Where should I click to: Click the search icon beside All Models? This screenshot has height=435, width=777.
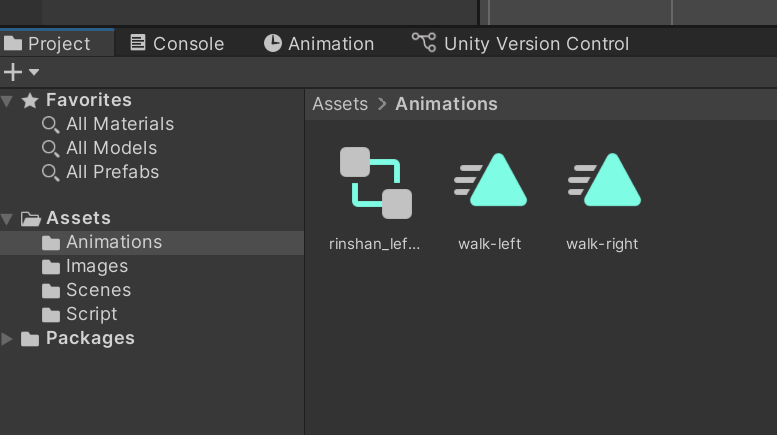tap(50, 148)
